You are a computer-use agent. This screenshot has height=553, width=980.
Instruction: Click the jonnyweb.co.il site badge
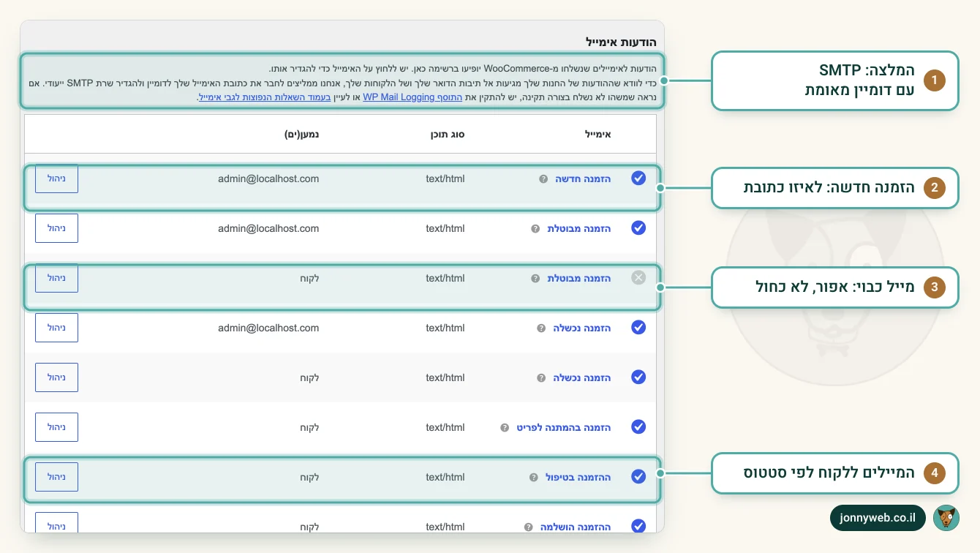(878, 518)
